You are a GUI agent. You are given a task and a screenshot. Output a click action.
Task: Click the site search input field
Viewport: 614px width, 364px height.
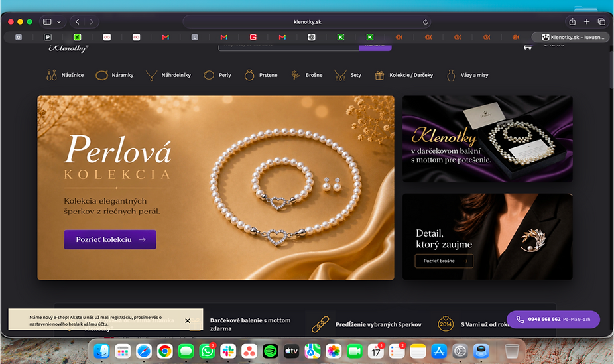coord(288,46)
